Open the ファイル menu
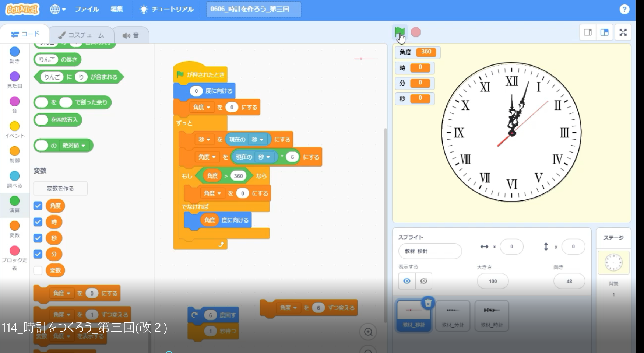Image resolution: width=644 pixels, height=353 pixels. [x=87, y=9]
